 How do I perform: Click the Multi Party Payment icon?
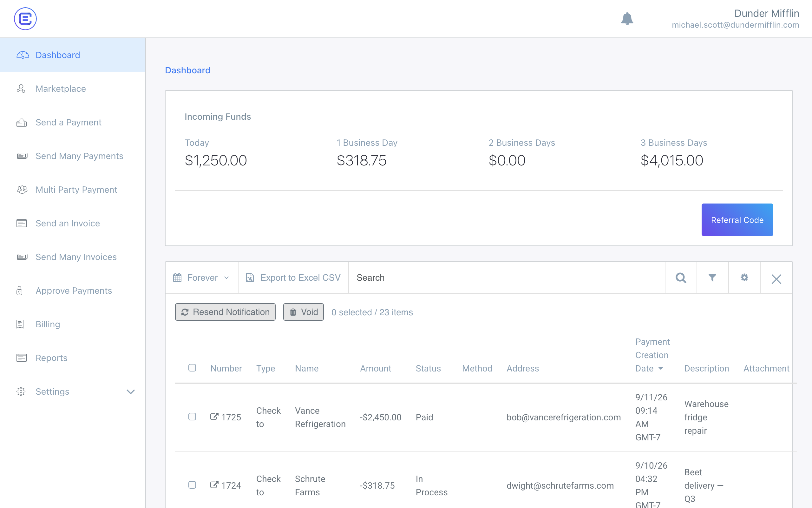22,190
